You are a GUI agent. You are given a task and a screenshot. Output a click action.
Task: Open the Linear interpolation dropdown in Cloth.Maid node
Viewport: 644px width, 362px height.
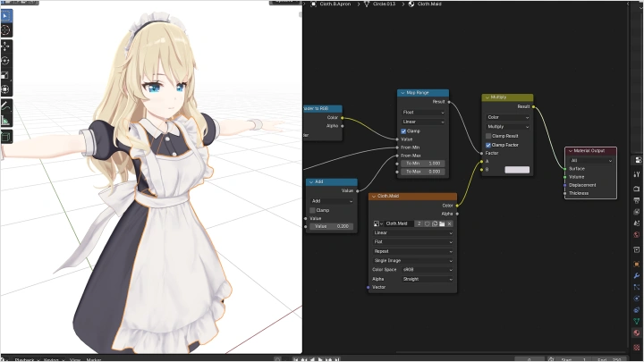click(x=412, y=232)
